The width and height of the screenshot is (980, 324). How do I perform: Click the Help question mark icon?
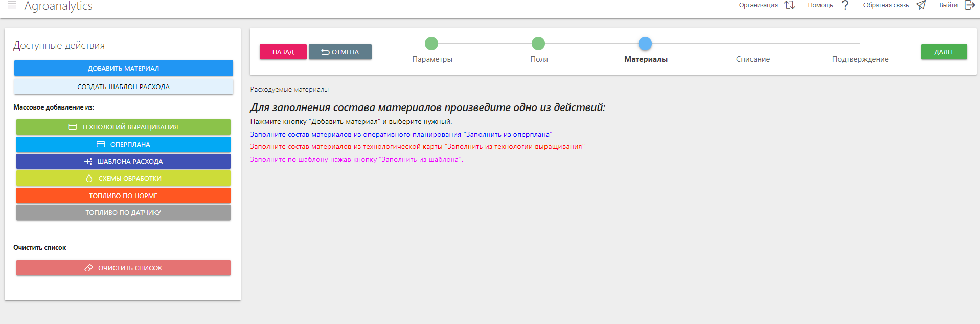tap(845, 5)
